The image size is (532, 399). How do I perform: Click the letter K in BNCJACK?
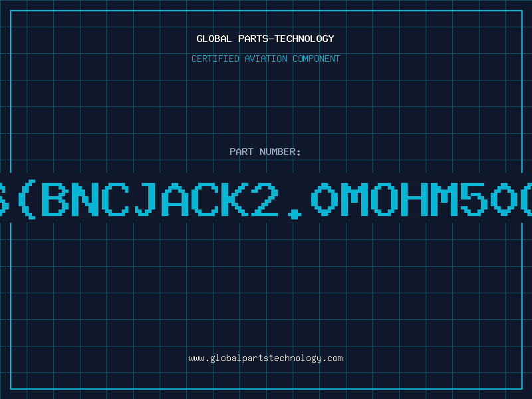click(x=235, y=199)
